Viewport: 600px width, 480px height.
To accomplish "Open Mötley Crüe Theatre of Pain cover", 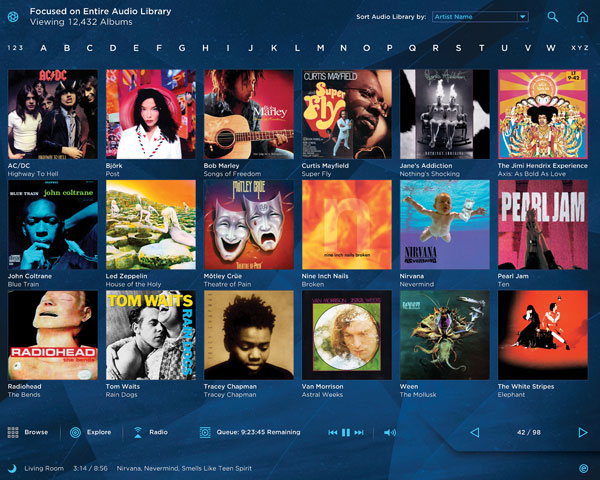I will [x=249, y=225].
